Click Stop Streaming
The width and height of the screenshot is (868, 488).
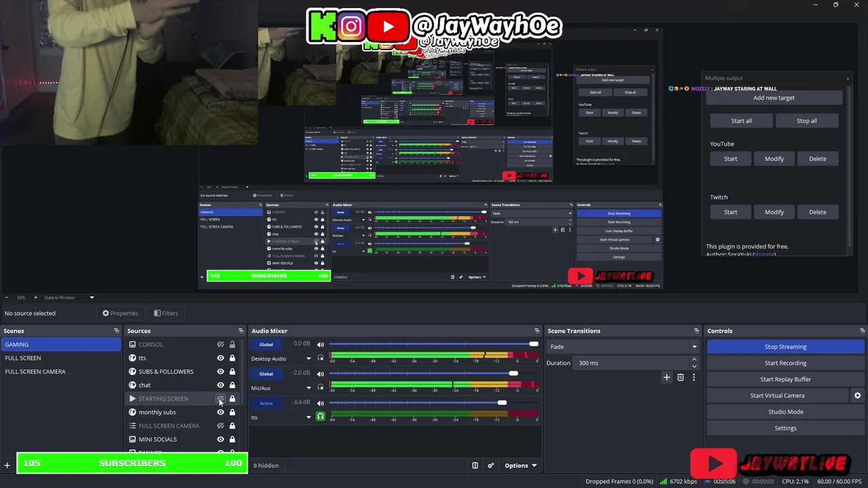coord(785,346)
